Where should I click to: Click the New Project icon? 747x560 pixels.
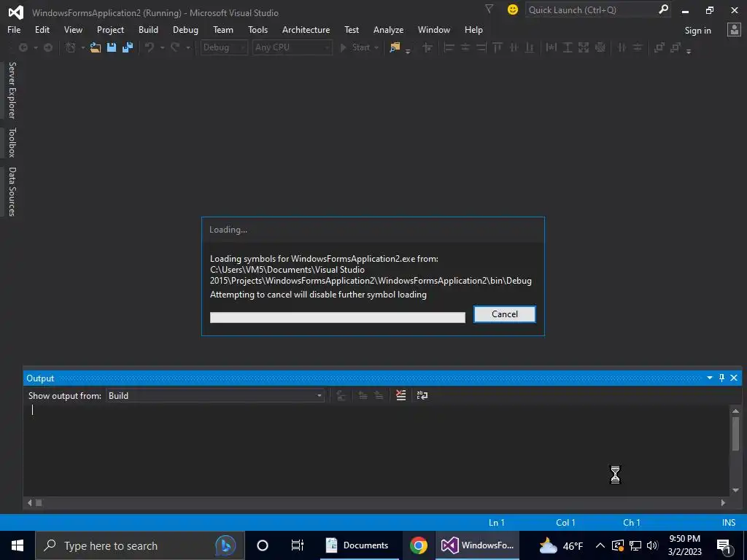click(x=71, y=47)
